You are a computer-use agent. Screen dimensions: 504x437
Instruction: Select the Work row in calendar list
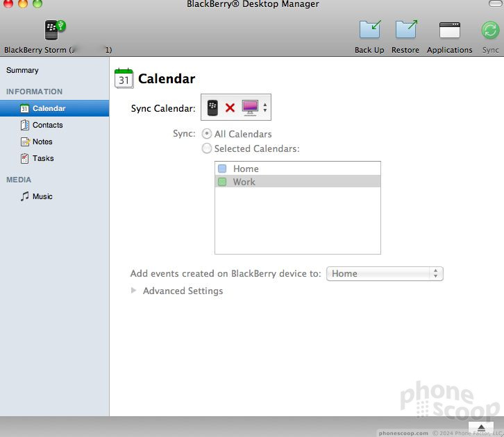tap(298, 182)
